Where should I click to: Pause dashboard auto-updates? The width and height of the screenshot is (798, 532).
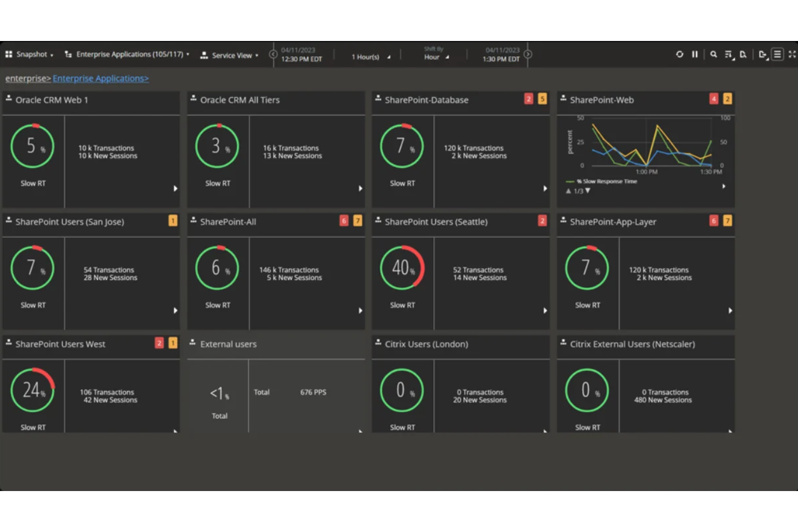pyautogui.click(x=695, y=54)
